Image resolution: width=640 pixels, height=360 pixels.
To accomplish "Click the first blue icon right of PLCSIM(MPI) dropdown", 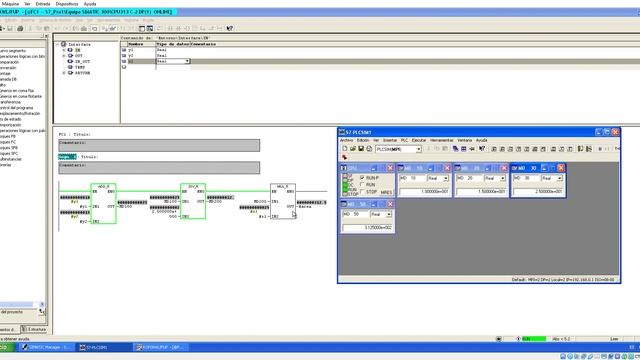I will 456,149.
